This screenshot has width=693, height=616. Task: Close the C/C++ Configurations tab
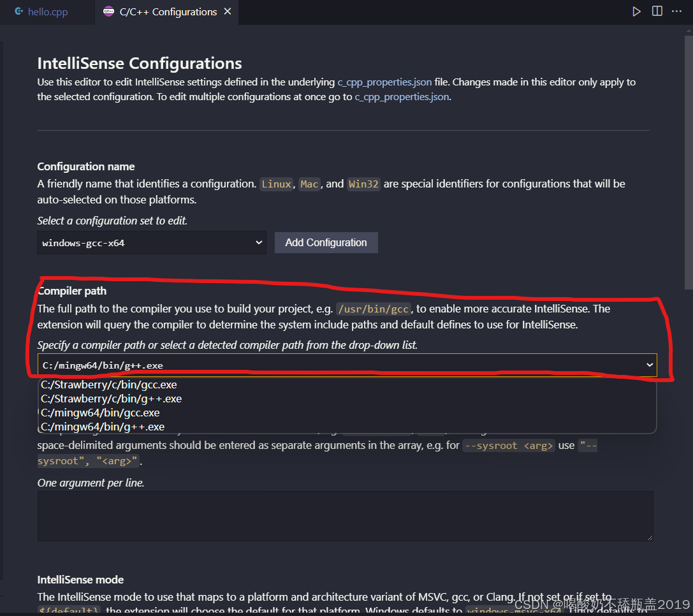[228, 11]
